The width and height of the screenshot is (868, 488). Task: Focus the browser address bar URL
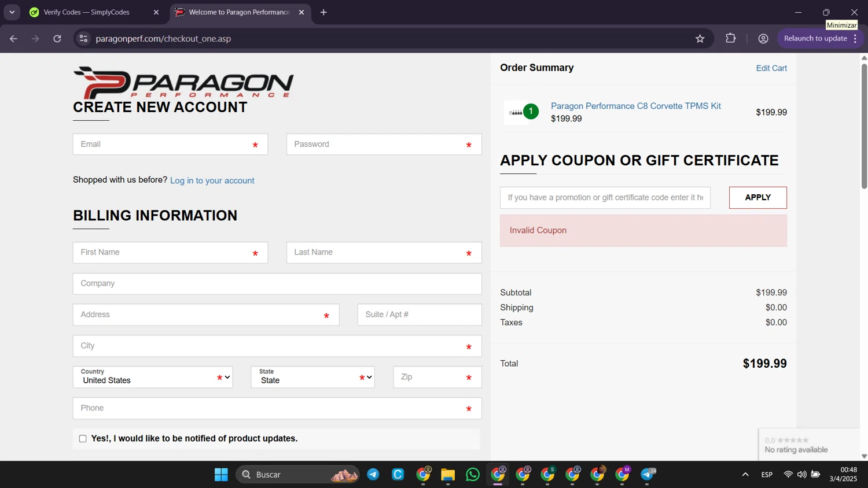[x=163, y=39]
